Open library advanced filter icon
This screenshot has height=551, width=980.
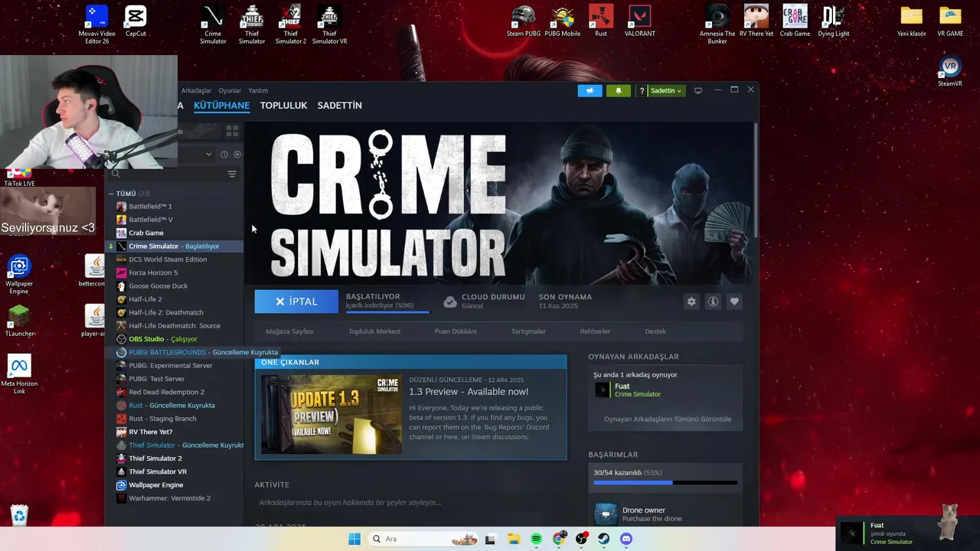[x=232, y=174]
